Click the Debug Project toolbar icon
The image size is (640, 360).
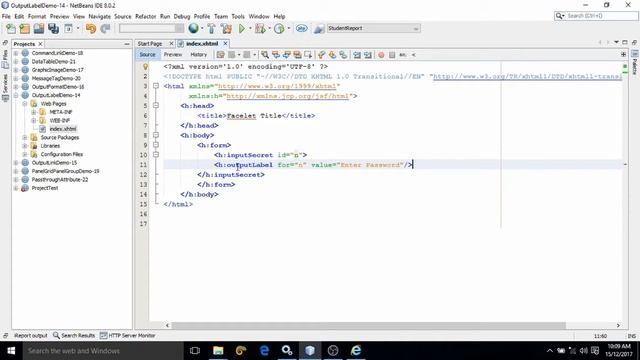click(x=260, y=29)
